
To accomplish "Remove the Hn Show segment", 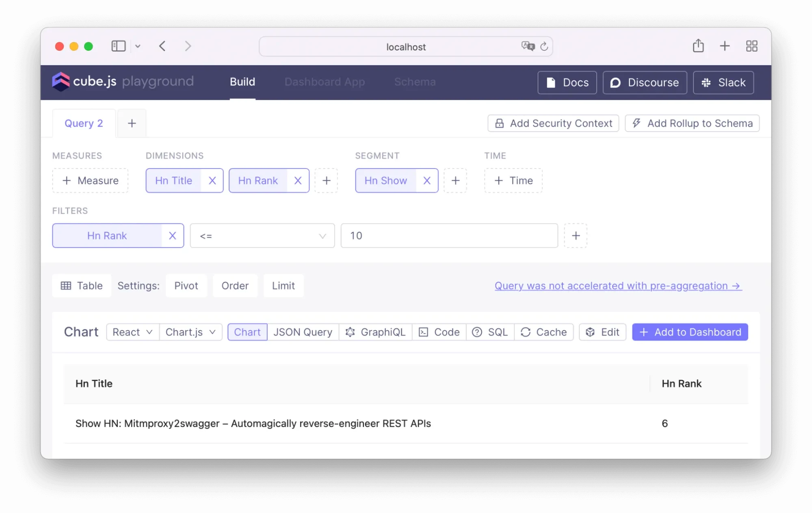I will (427, 181).
